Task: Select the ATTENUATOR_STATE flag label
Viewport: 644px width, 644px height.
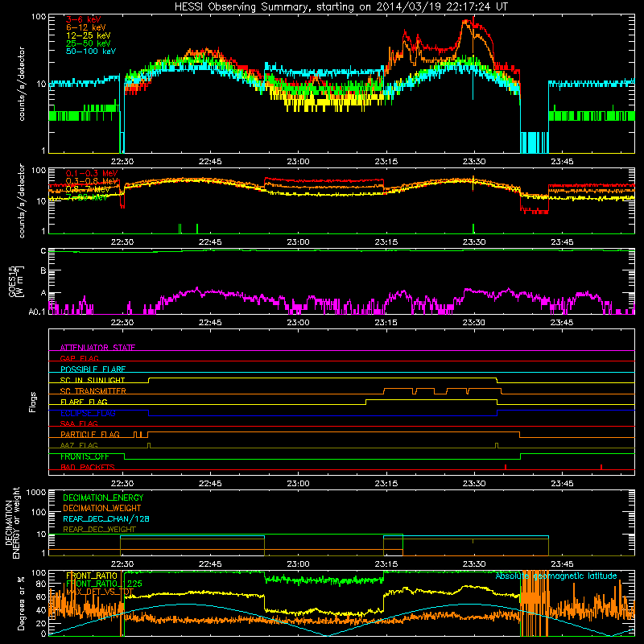Action: (97, 348)
